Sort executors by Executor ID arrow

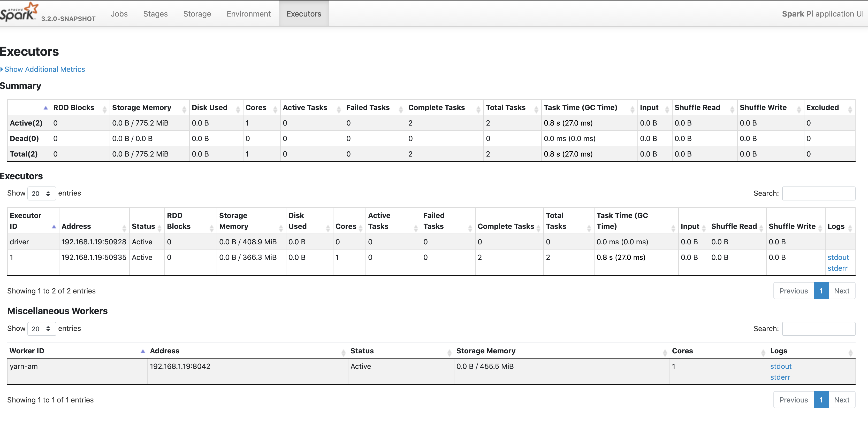coord(54,227)
